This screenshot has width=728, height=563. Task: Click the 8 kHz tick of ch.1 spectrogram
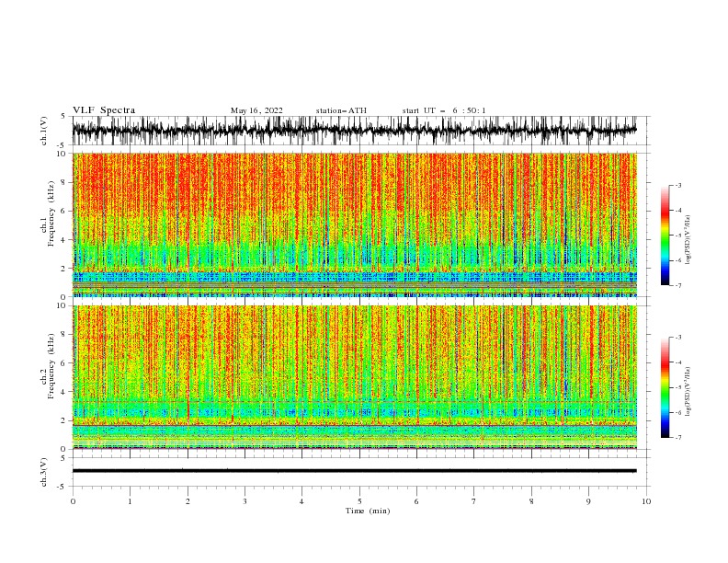coord(64,182)
